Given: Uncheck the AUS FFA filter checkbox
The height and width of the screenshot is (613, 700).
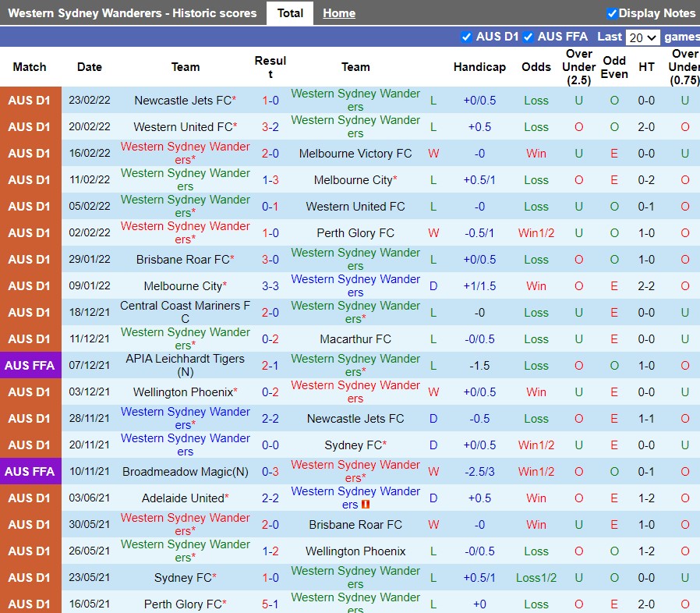Looking at the screenshot, I should coord(528,37).
